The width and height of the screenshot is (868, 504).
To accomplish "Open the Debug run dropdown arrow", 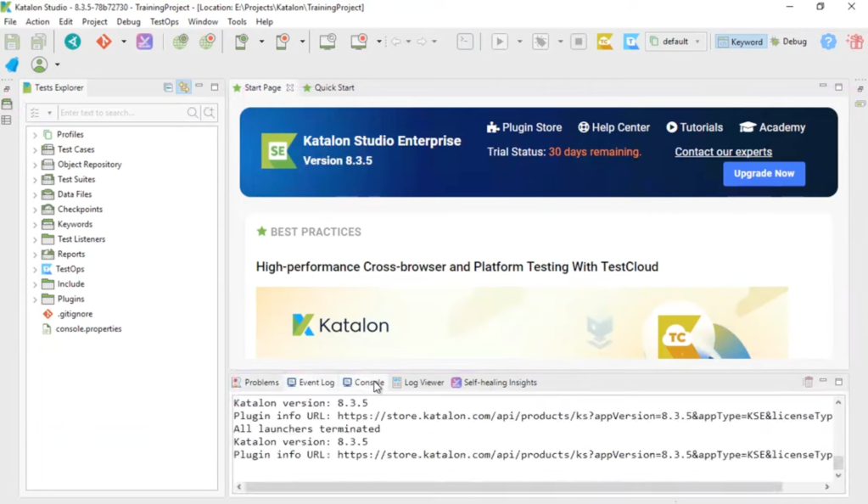I will (560, 42).
